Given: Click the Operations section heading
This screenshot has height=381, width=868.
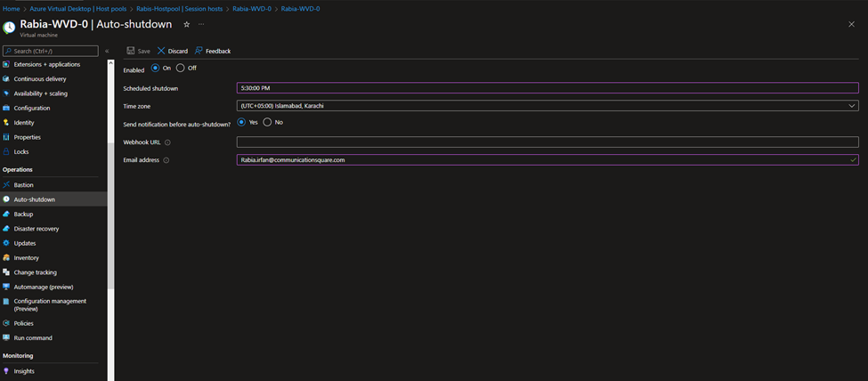Looking at the screenshot, I should click(x=18, y=169).
